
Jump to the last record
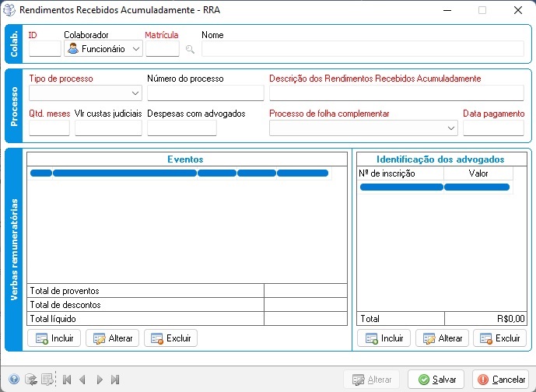[x=115, y=380]
